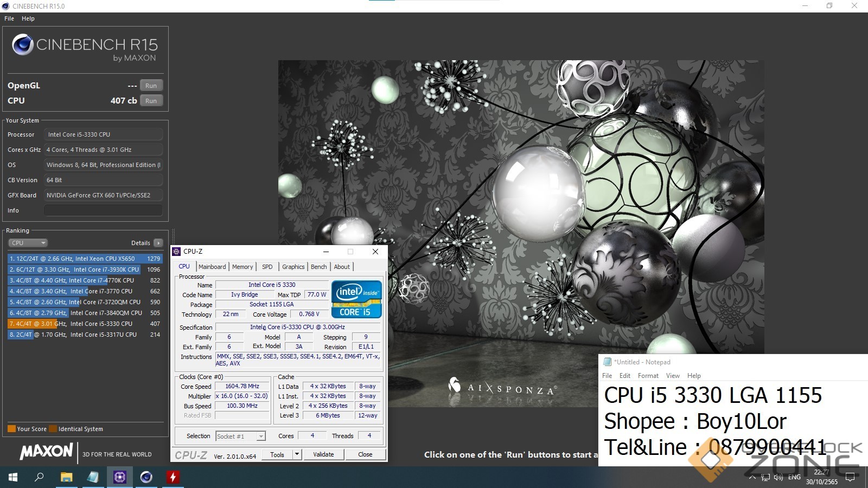
Task: Open File Explorer from the taskbar
Action: [x=66, y=477]
